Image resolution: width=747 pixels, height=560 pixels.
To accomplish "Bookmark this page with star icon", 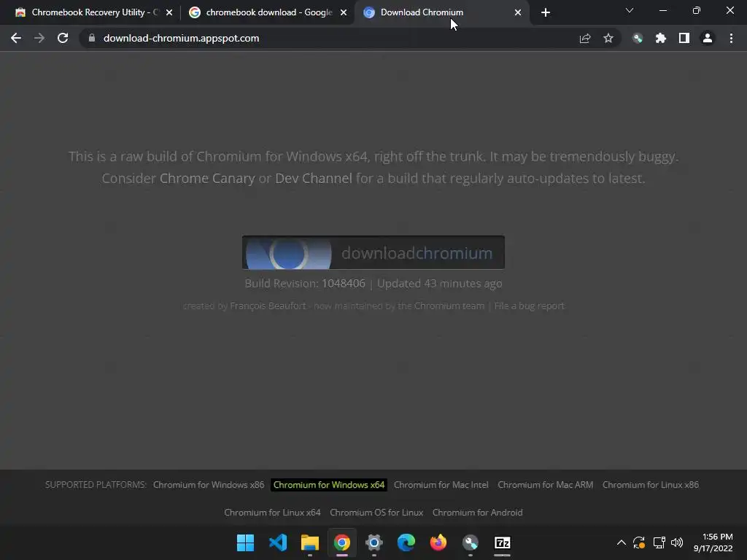I will [x=608, y=38].
